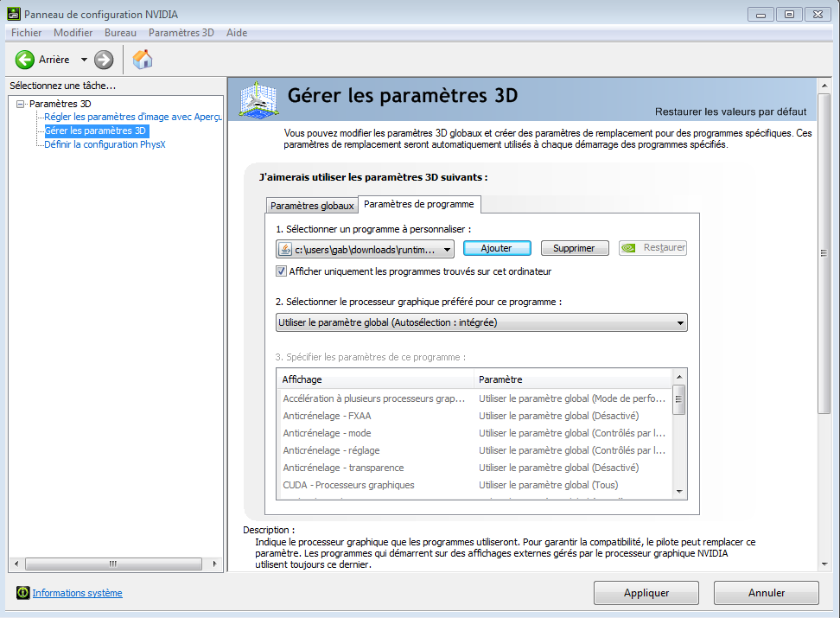This screenshot has width=840, height=618.
Task: Open the Fichier menu
Action: pyautogui.click(x=26, y=33)
